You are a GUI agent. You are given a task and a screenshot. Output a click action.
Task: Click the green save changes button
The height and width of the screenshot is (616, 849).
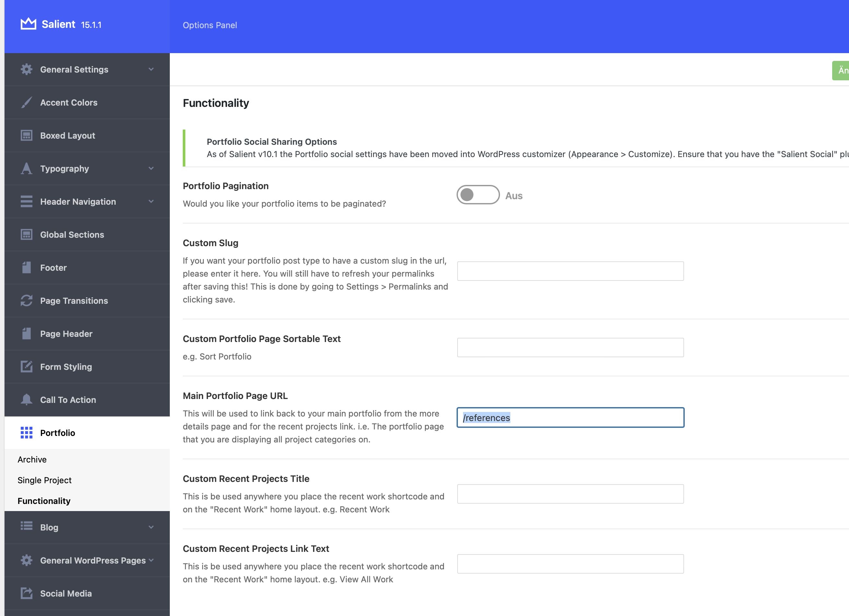(x=840, y=70)
